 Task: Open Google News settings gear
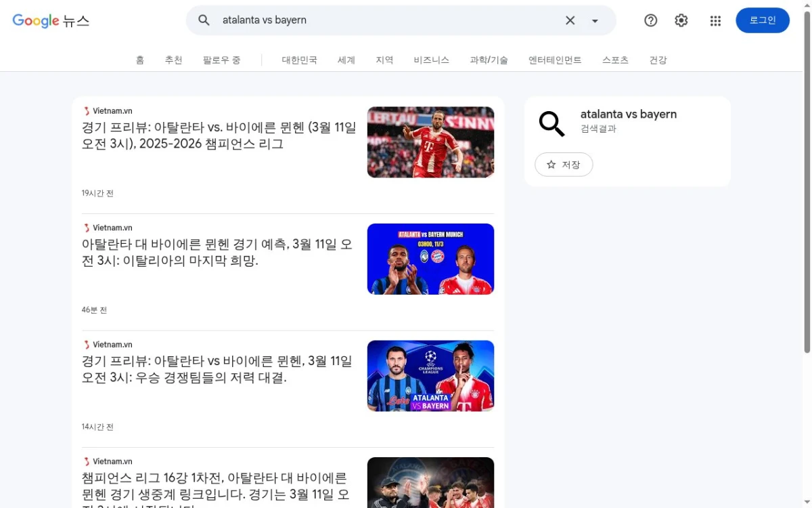(x=681, y=20)
